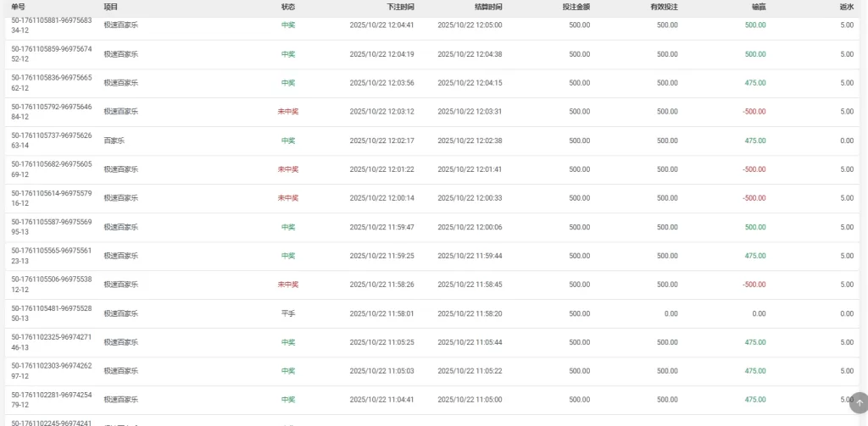Click the 单号 column header
Viewport: 868px width, 426px height.
[x=19, y=7]
